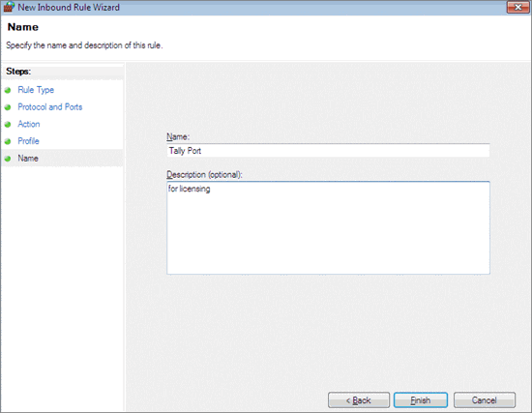Click the Finish button
The width and height of the screenshot is (532, 413).
tap(421, 400)
